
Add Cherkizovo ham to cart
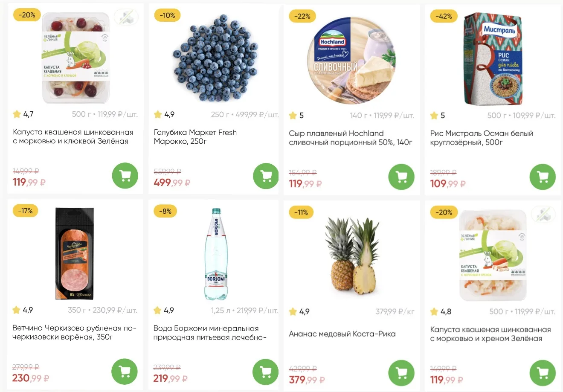tap(125, 372)
